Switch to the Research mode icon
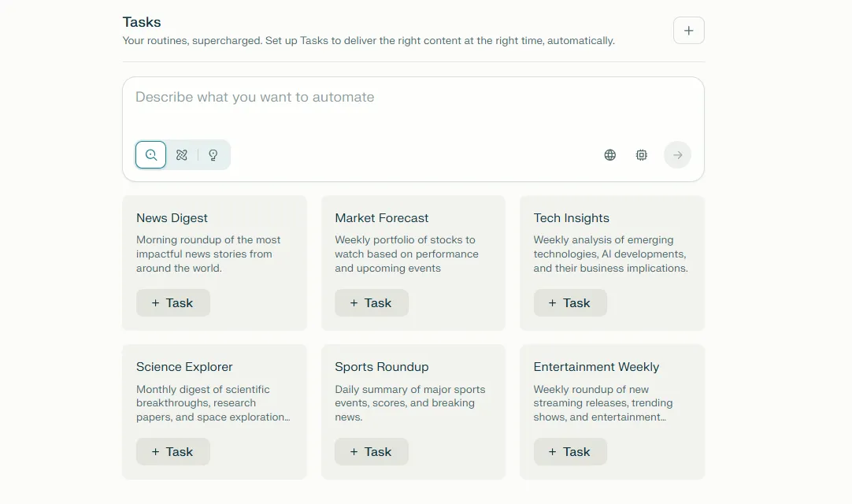Screen dimensions: 852x504 click(182, 155)
